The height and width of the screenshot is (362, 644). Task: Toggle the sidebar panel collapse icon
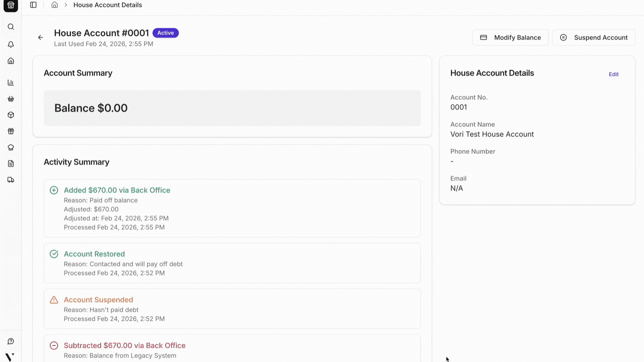click(33, 5)
